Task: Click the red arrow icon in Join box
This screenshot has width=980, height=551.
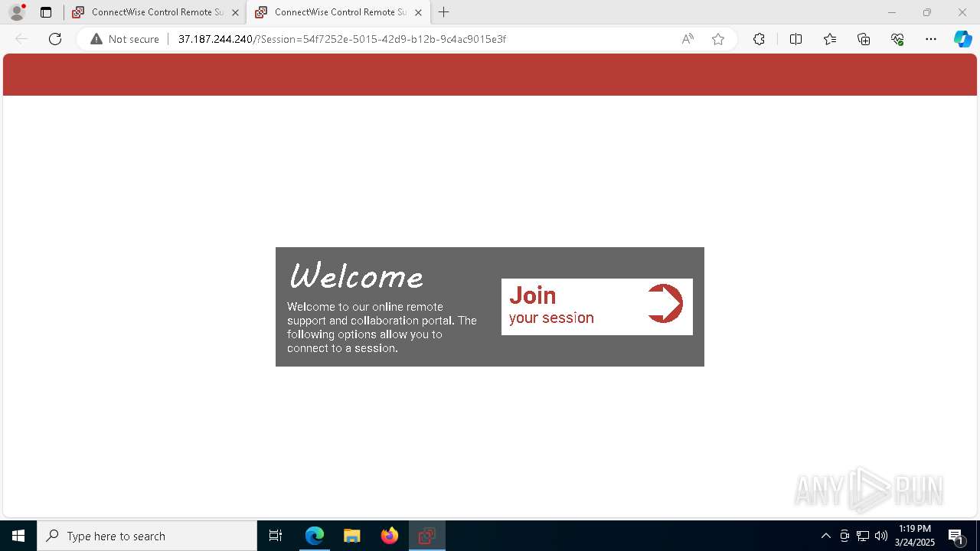Action: [x=665, y=304]
